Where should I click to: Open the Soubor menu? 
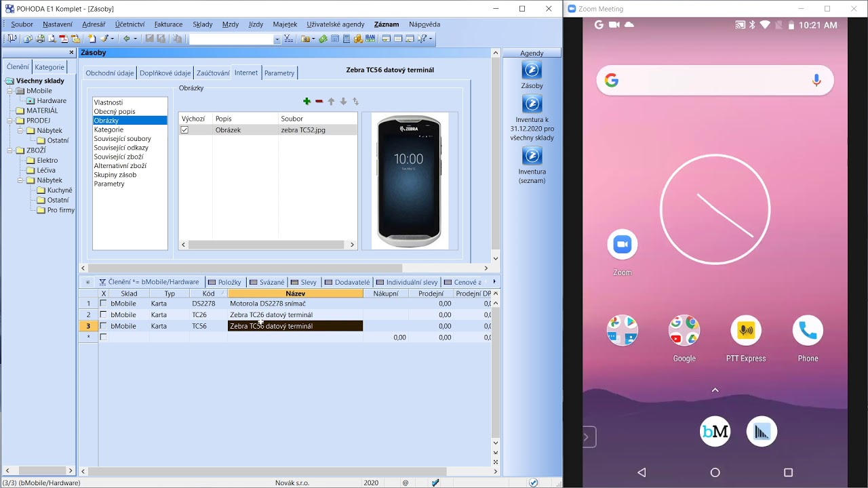22,24
